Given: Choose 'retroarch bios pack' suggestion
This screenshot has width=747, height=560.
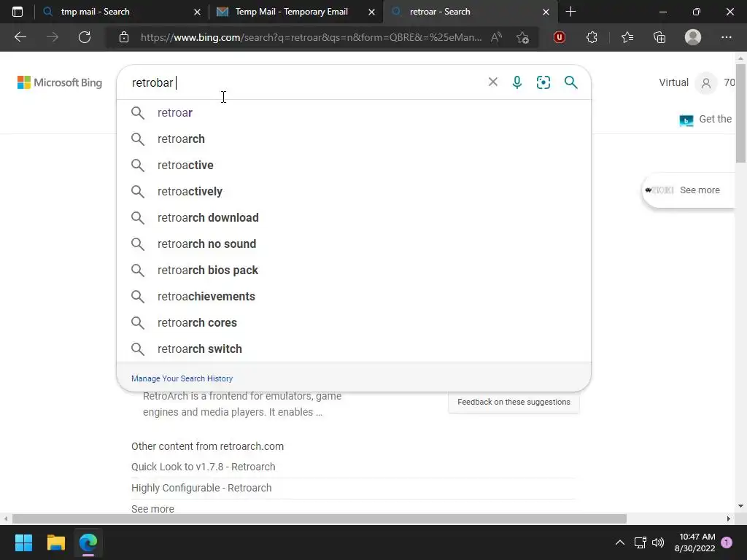Looking at the screenshot, I should (x=354, y=270).
